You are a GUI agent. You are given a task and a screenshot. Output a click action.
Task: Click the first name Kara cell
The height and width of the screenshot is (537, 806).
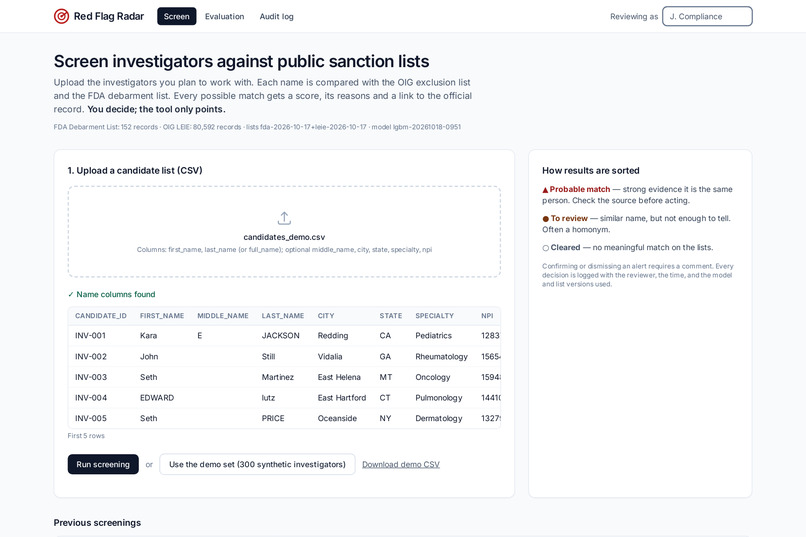point(149,336)
